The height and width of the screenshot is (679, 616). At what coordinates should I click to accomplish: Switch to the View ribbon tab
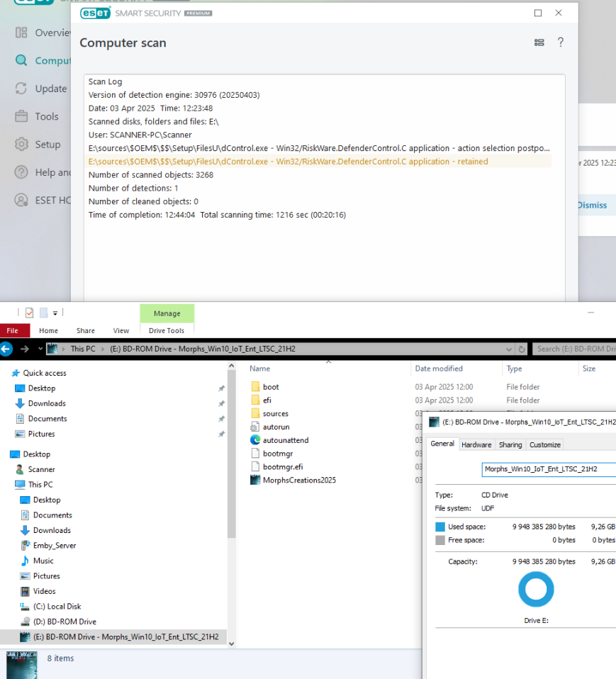click(121, 330)
